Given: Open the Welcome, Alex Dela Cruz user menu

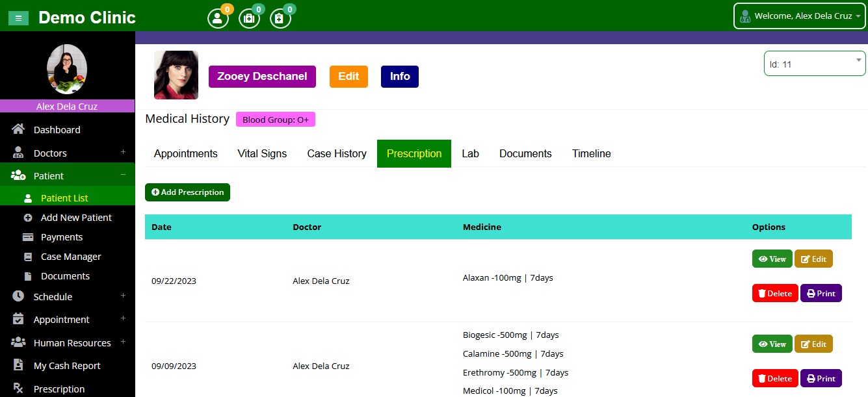Looking at the screenshot, I should pyautogui.click(x=799, y=16).
